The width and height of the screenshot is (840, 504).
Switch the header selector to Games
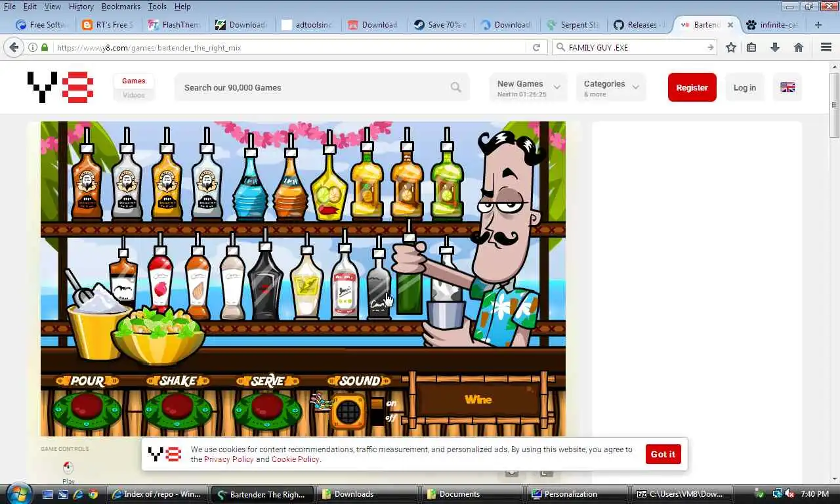click(133, 81)
